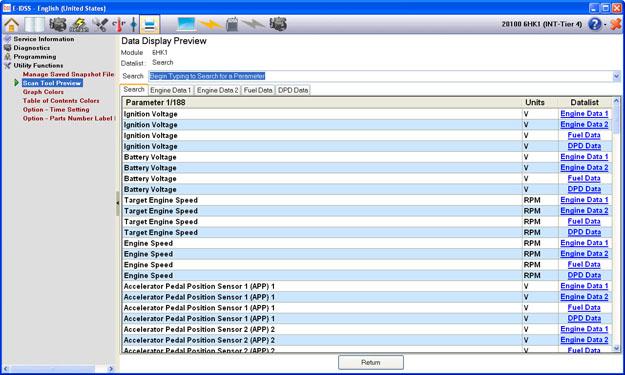Click the sidebar horizontal scrollbar left arrow
The image size is (625, 375).
pyautogui.click(x=6, y=369)
